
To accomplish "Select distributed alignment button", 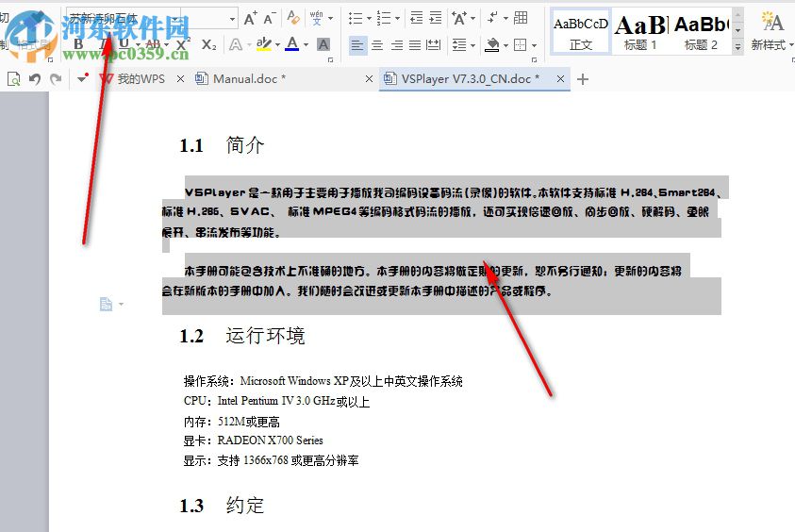I will pyautogui.click(x=434, y=45).
